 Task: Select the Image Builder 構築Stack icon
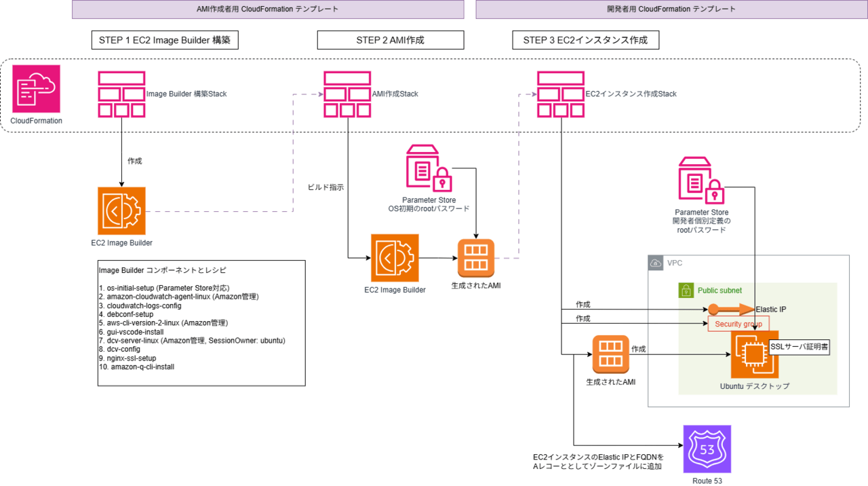(121, 94)
